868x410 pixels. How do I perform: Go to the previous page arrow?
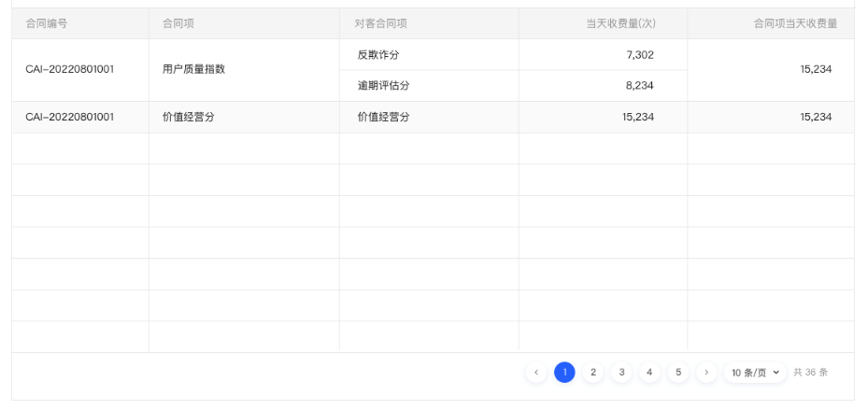tap(536, 373)
